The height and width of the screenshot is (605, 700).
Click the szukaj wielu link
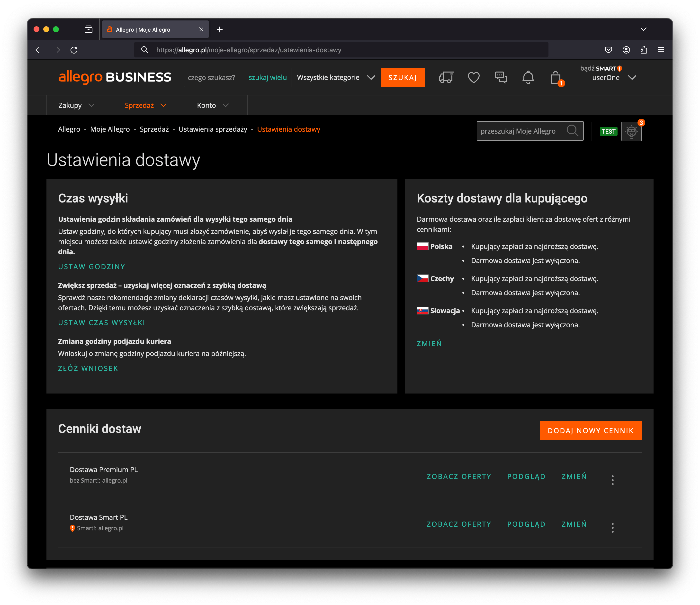pos(268,77)
